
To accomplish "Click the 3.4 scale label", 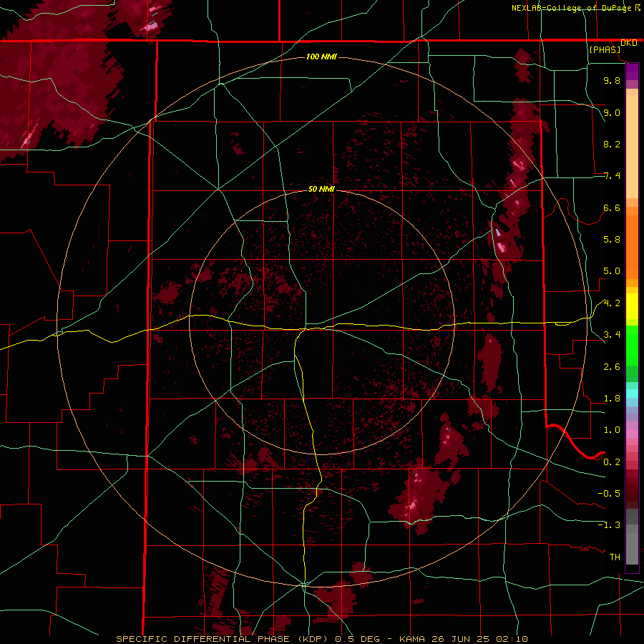I will pos(612,335).
